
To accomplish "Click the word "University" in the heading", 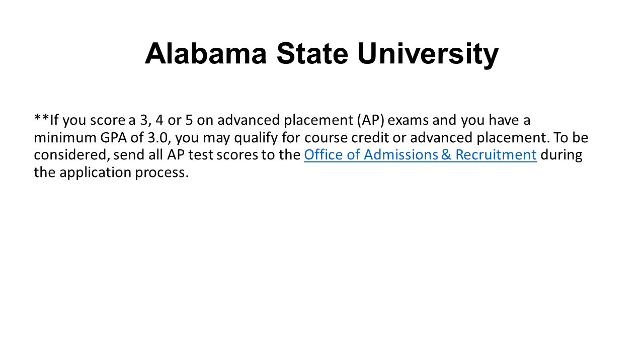I will [428, 54].
